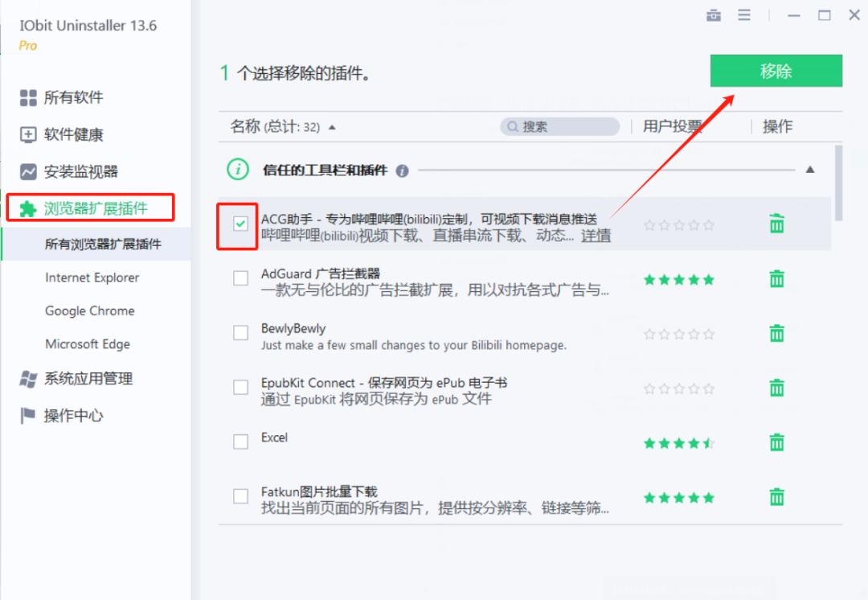Enable the checkbox for Fatkun图片批量下载

click(240, 495)
